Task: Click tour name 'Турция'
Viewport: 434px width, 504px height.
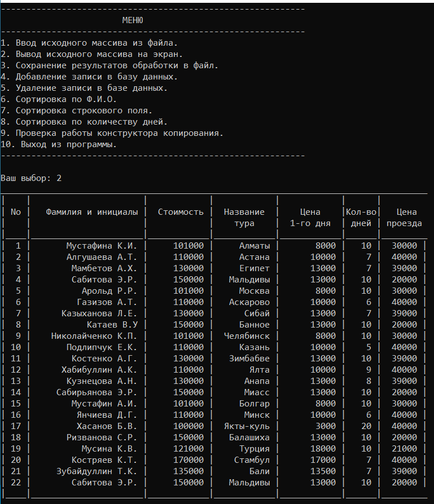Action: tap(255, 448)
